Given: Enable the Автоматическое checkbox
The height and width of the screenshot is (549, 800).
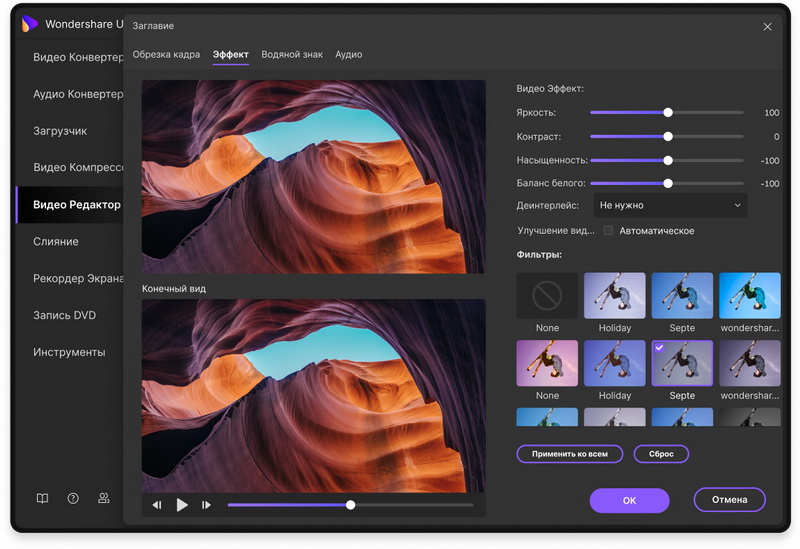Looking at the screenshot, I should tap(608, 231).
